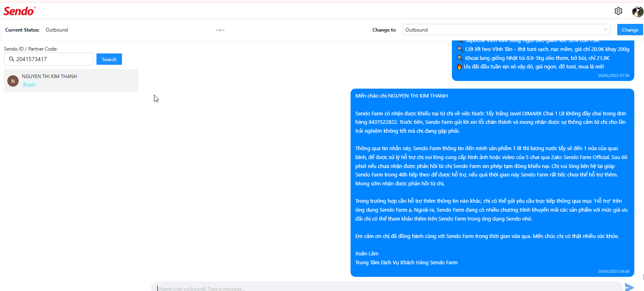Click the Trung Tâm Dịch Vụ Khách Hàng Sendo Farm line
This screenshot has width=644, height=291.
pos(407,263)
